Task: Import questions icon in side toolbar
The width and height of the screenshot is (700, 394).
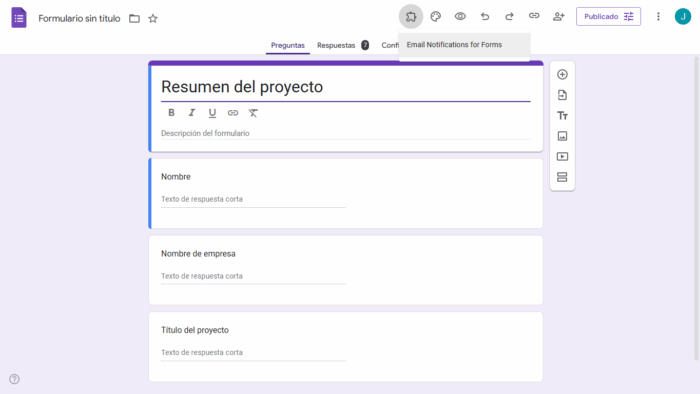Action: click(x=562, y=95)
